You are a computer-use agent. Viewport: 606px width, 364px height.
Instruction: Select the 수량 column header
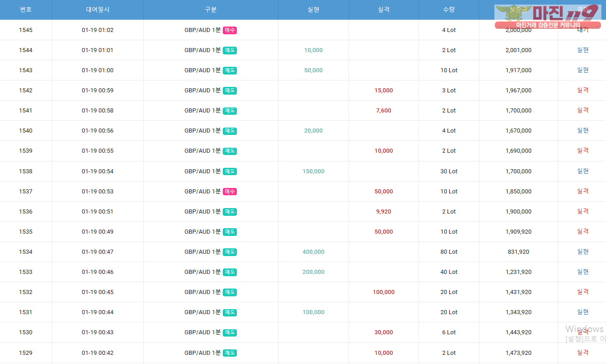pyautogui.click(x=449, y=10)
